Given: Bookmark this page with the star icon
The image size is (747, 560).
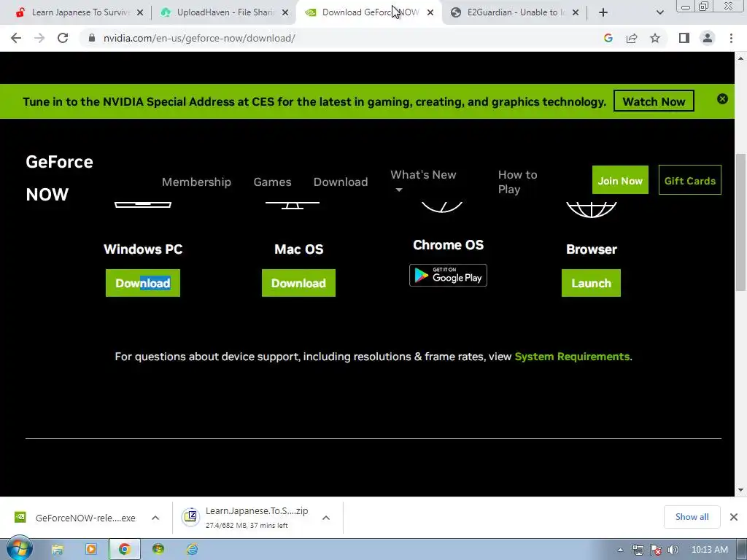Looking at the screenshot, I should coord(655,38).
